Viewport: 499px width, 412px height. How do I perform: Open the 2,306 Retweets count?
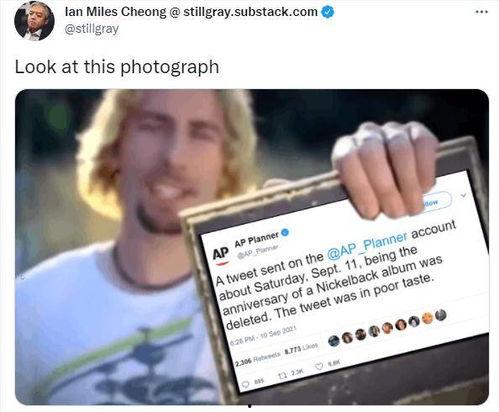click(257, 360)
